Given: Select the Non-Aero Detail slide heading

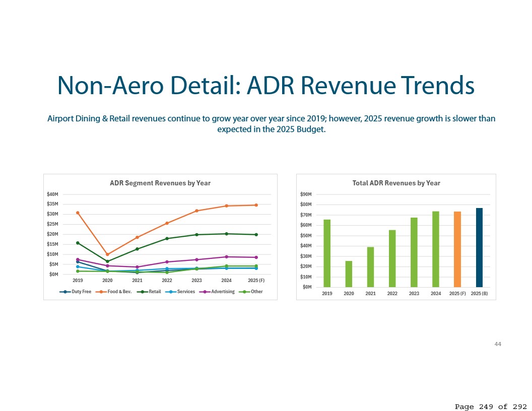Looking at the screenshot, I should coord(265,86).
